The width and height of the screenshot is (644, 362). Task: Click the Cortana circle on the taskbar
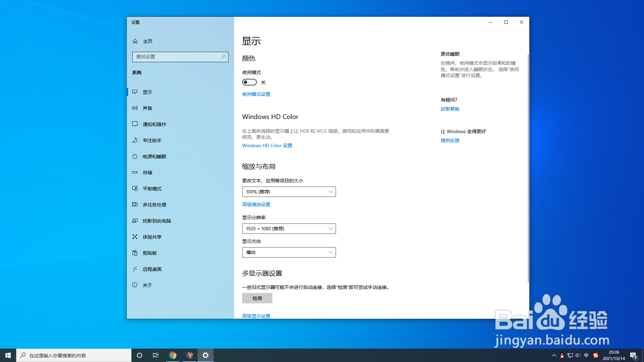[140, 355]
